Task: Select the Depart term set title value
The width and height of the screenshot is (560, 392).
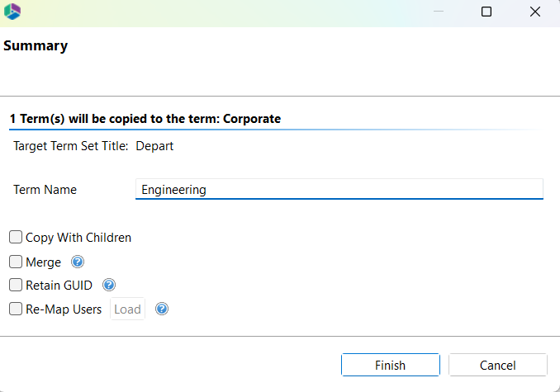Action: point(154,147)
